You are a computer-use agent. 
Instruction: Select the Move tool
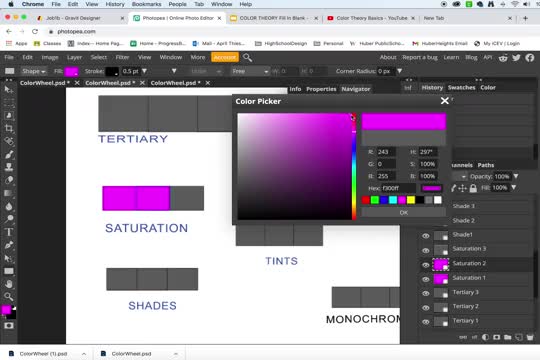click(9, 90)
